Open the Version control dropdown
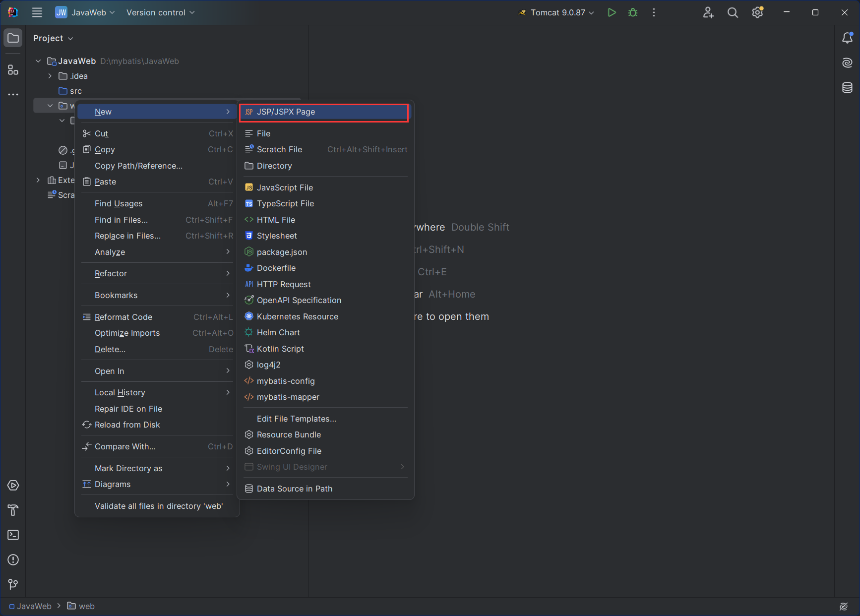Viewport: 860px width, 616px height. click(x=160, y=12)
